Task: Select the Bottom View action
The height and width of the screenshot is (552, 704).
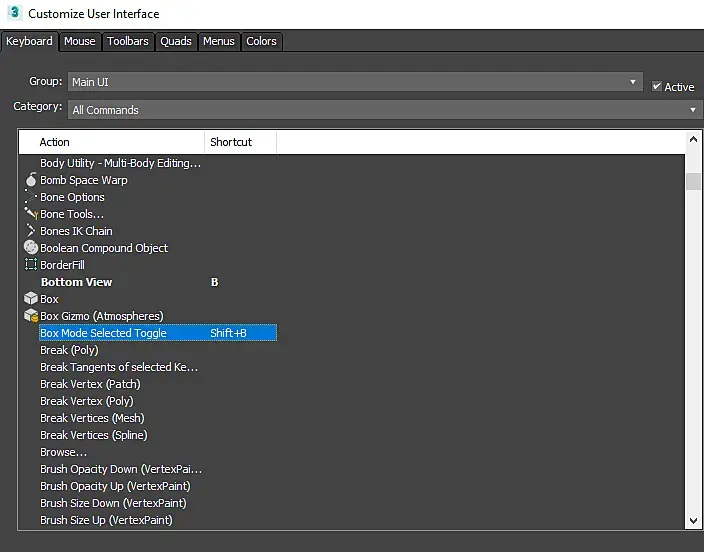Action: (76, 282)
